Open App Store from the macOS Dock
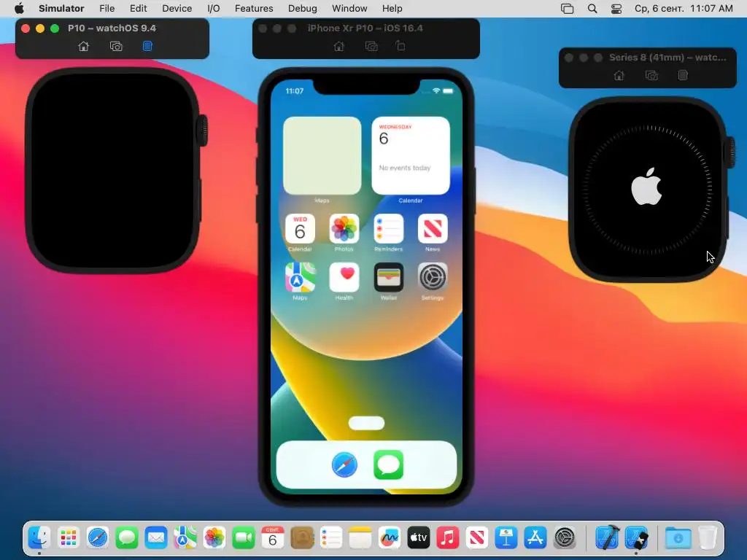The width and height of the screenshot is (747, 560). (535, 538)
